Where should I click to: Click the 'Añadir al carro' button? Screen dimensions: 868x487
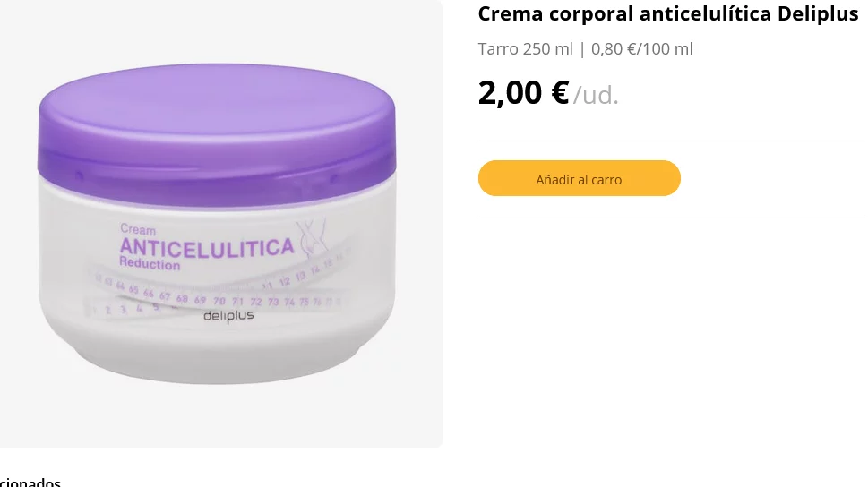click(x=579, y=178)
